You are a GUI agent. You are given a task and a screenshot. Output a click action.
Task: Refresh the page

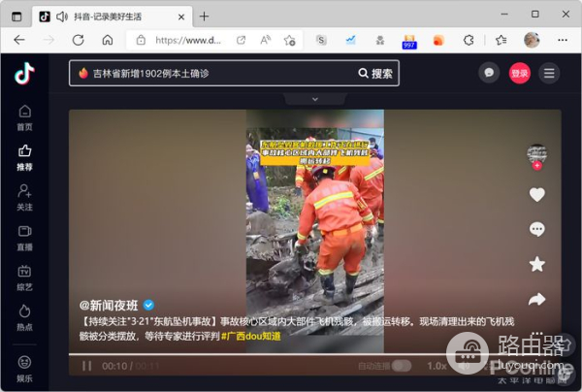(78, 40)
